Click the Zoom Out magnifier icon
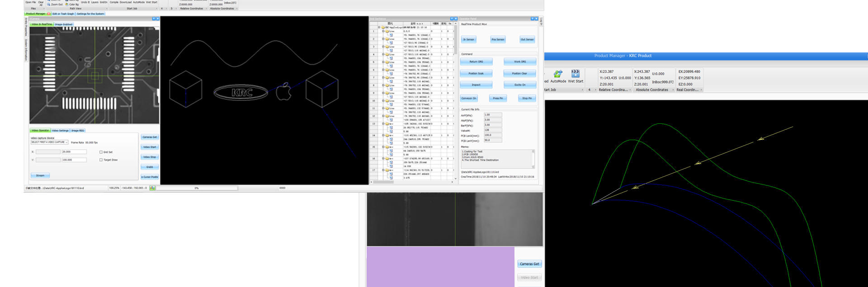 (49, 5)
